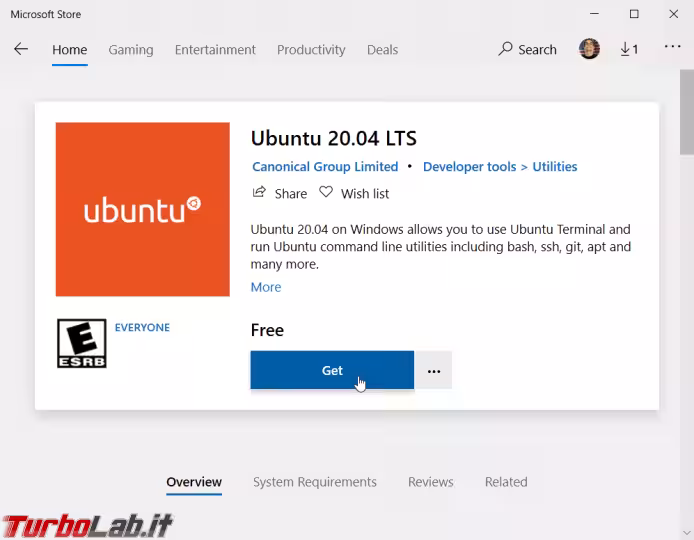Image resolution: width=694 pixels, height=540 pixels.
Task: Switch to the Home tab
Action: [69, 50]
